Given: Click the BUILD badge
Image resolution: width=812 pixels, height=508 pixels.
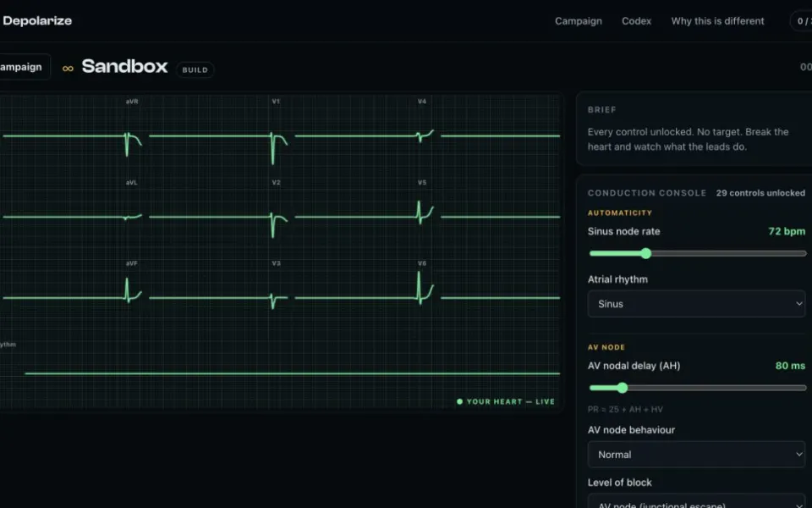Looking at the screenshot, I should click(195, 69).
